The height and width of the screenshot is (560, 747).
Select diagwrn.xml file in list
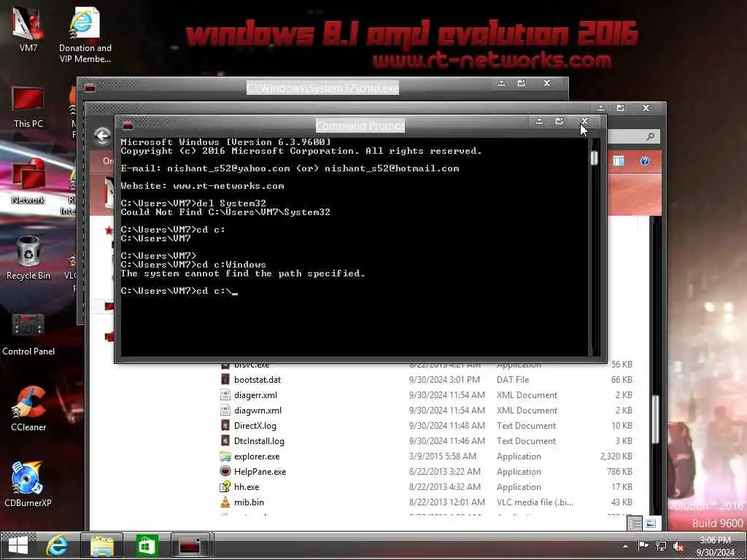coord(258,410)
